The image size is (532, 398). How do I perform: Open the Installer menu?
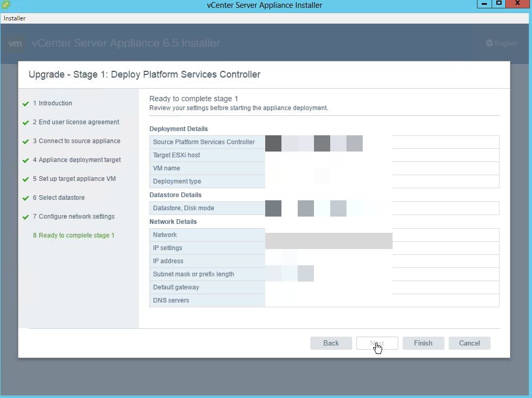(15, 18)
